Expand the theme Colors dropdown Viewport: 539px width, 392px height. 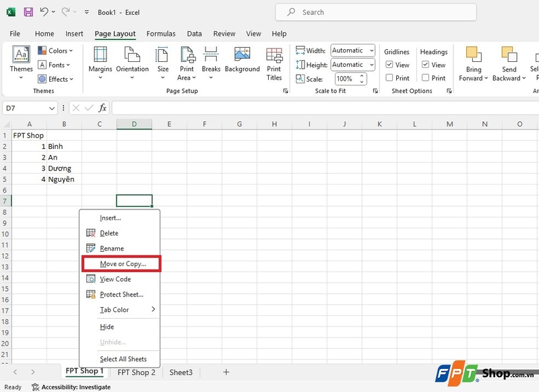click(x=55, y=51)
